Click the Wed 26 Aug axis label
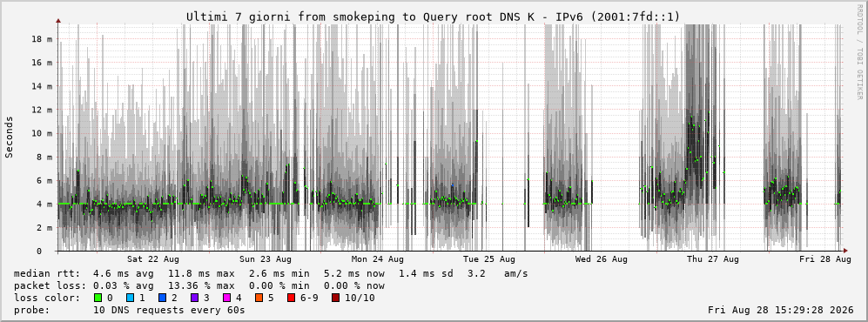This screenshot has width=868, height=322. tap(602, 259)
